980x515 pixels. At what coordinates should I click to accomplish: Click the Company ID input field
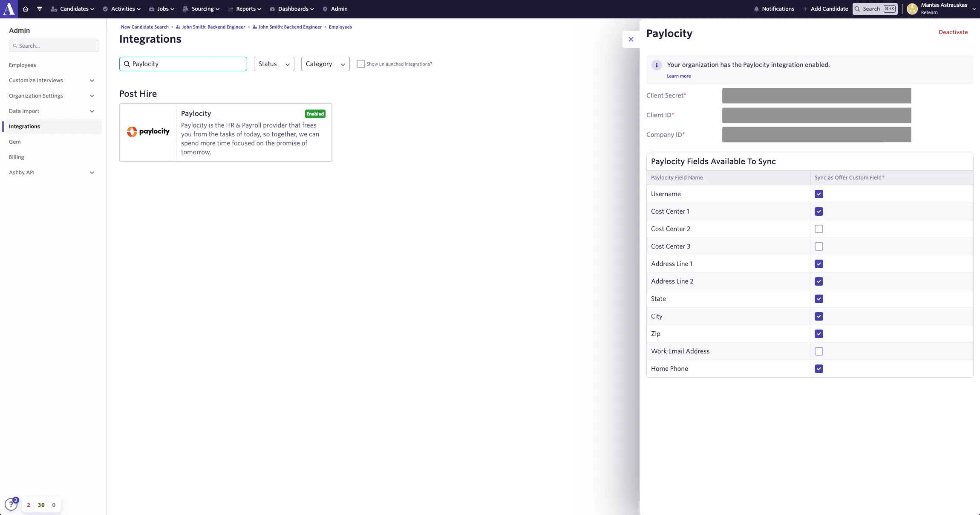pyautogui.click(x=816, y=135)
